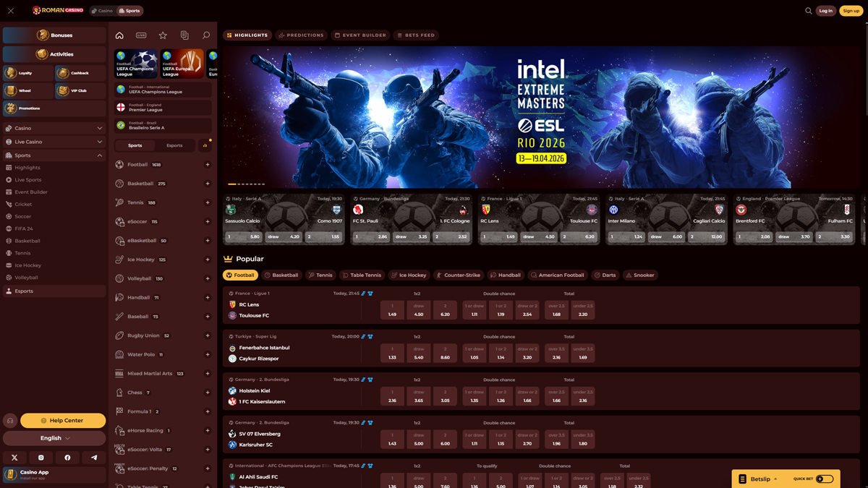Bet 1.49 on RC Lens in Popular
868x488 pixels.
392,310
